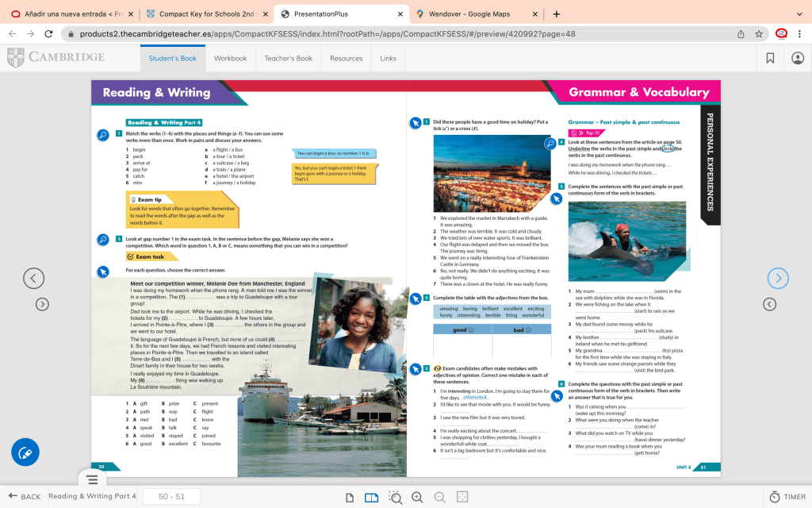Viewport: 812px width, 508px height.
Task: Open the hamburger menu above bottom bar
Action: 92,479
